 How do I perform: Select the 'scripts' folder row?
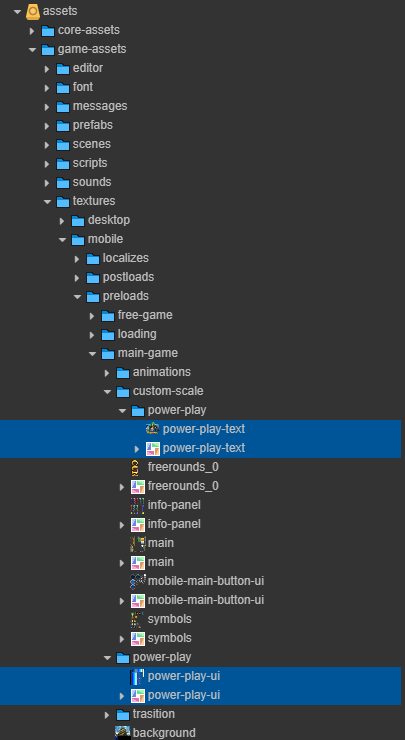point(202,164)
